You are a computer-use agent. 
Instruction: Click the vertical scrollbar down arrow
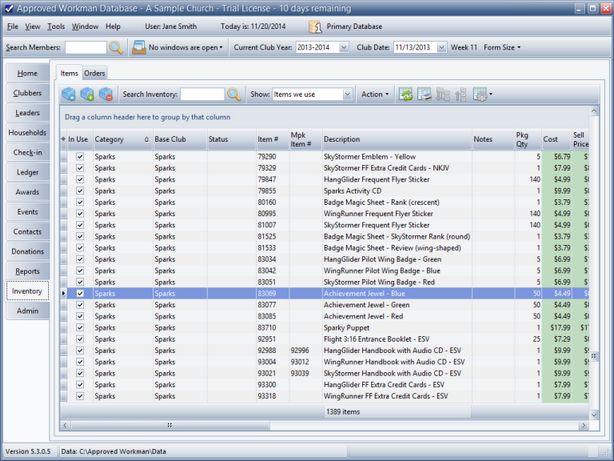coord(594,414)
